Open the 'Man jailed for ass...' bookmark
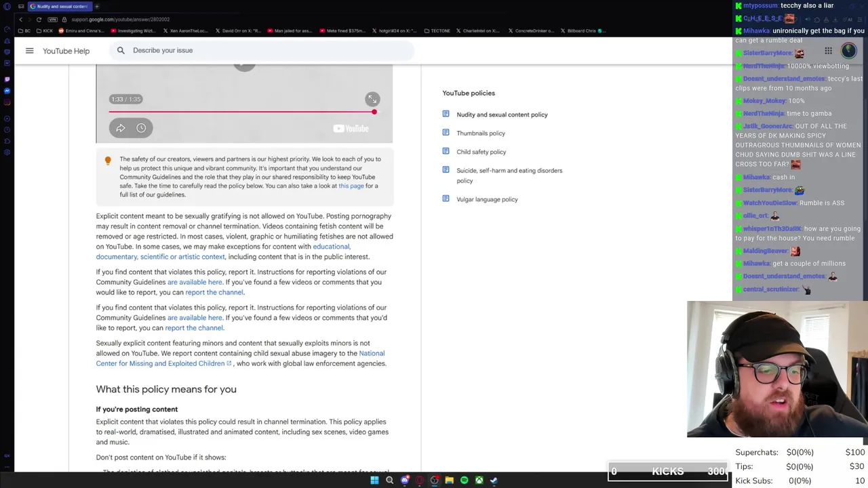868x488 pixels. pyautogui.click(x=290, y=30)
